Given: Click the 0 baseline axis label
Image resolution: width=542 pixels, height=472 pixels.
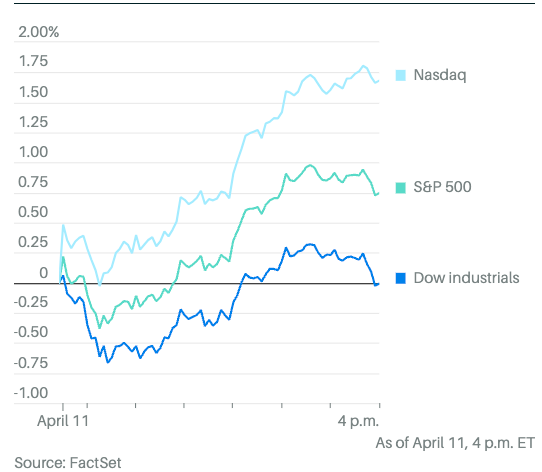Looking at the screenshot, I should (x=44, y=273).
